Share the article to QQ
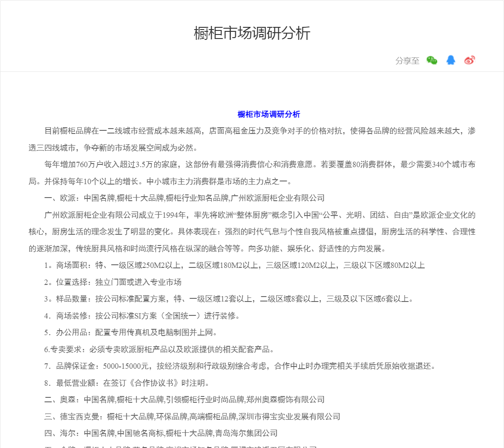 (x=451, y=60)
